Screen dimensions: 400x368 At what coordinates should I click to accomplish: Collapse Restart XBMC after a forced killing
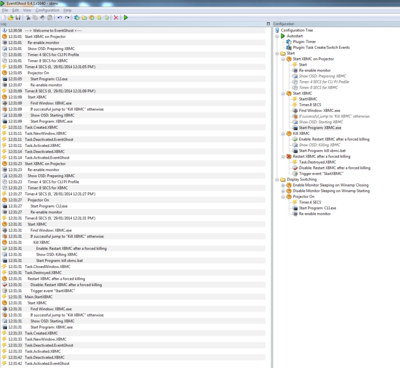click(283, 156)
